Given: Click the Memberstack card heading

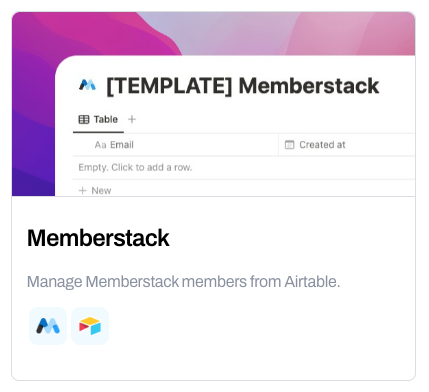Looking at the screenshot, I should click(98, 238).
